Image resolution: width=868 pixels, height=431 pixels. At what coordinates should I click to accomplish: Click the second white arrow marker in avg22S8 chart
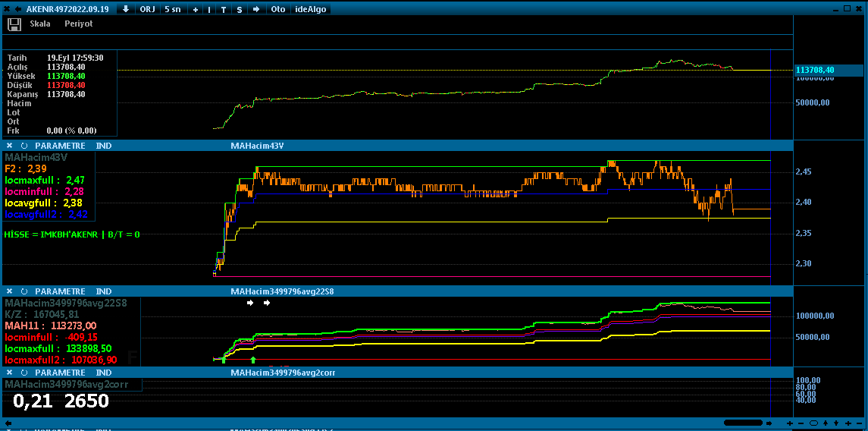coord(267,303)
